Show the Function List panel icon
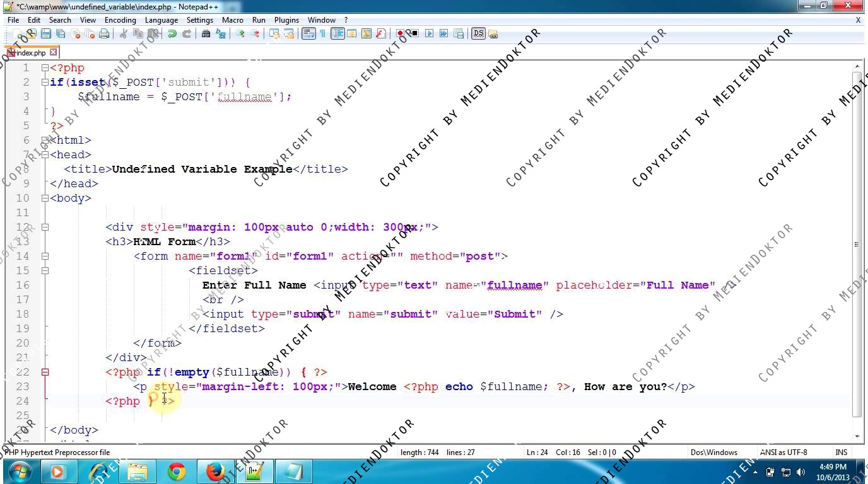 click(380, 33)
